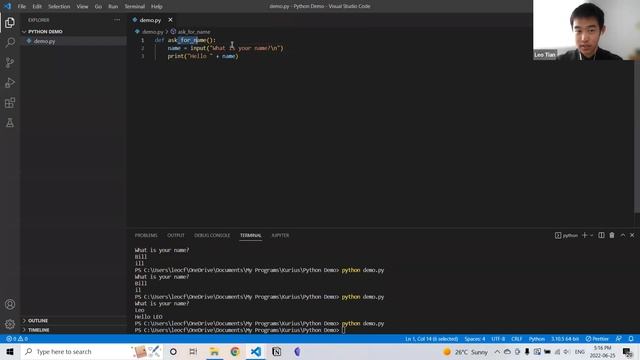640x360 pixels.
Task: Click the python terminal label
Action: coord(567,235)
